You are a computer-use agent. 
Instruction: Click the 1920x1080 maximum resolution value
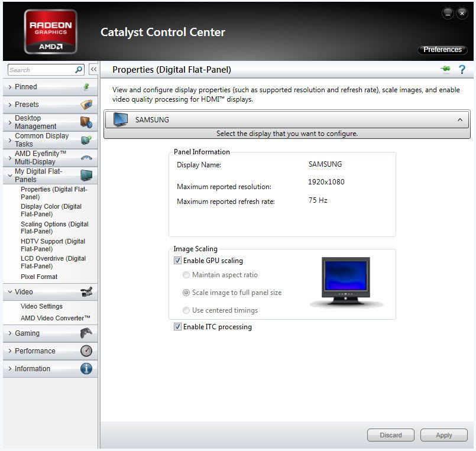pyautogui.click(x=326, y=182)
